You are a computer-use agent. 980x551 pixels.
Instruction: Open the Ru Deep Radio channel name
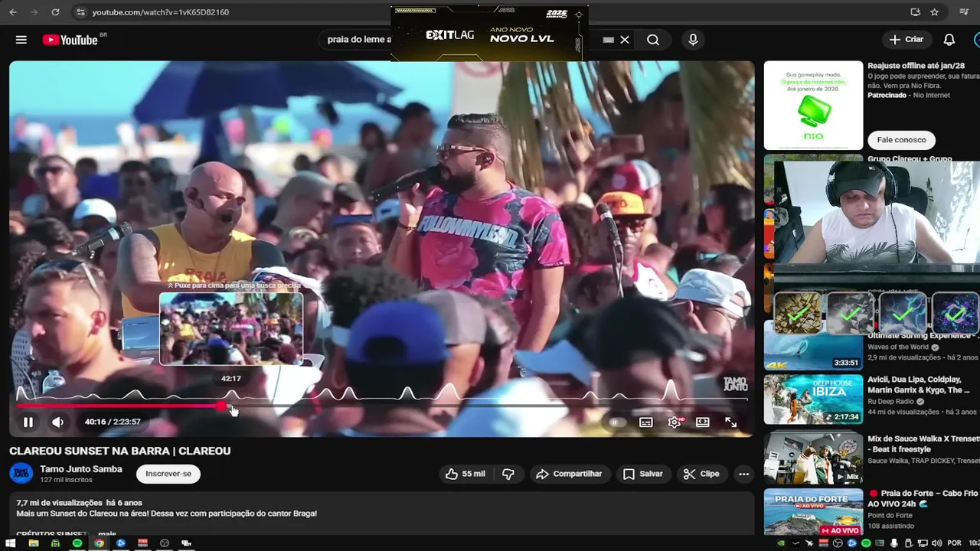coord(892,401)
